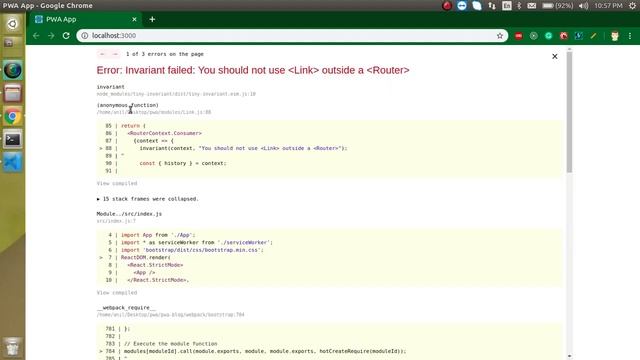Screen dimensions: 640x360
Task: Open the red shield extension icon
Action: pos(564,36)
